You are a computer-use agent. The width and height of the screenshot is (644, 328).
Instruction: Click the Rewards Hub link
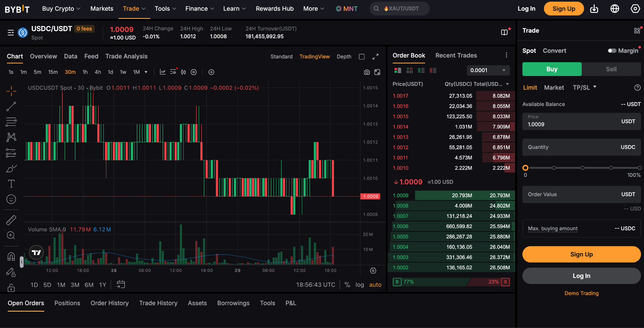click(x=275, y=9)
